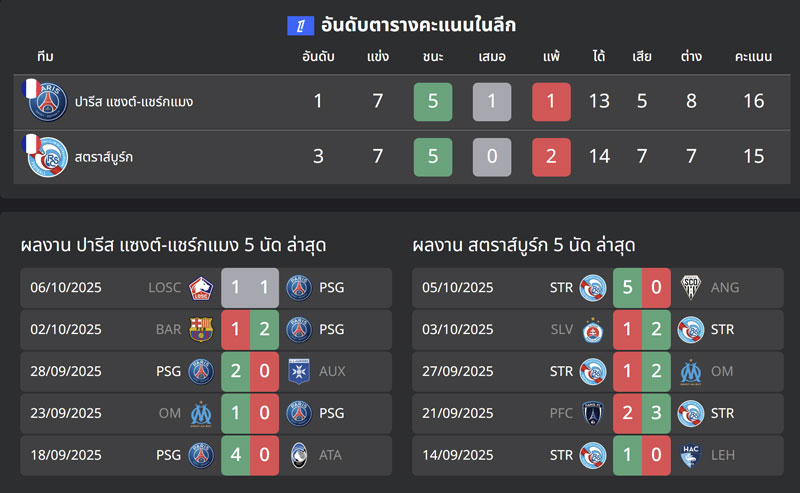Click the Marseille logo in the 27/09/2025 match
The width and height of the screenshot is (800, 493).
click(x=690, y=371)
